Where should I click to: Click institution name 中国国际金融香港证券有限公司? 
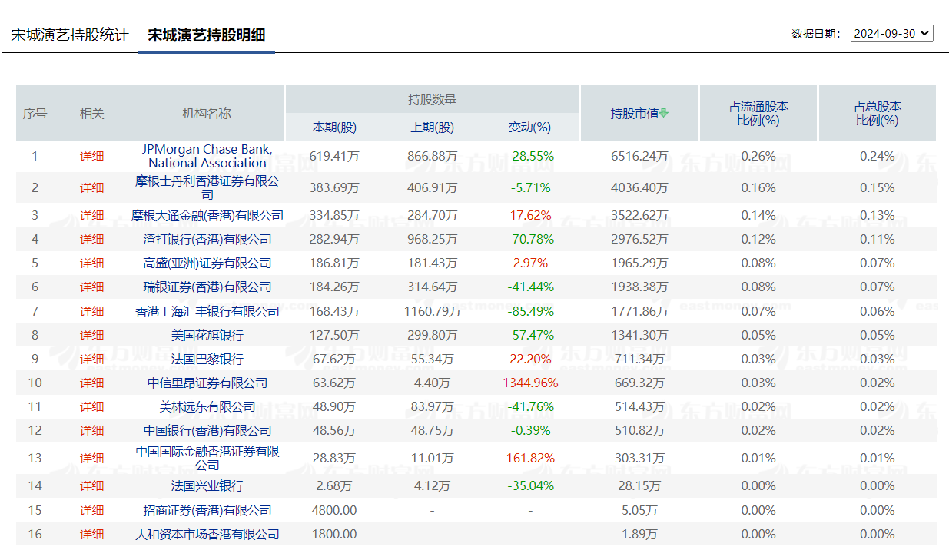click(207, 458)
